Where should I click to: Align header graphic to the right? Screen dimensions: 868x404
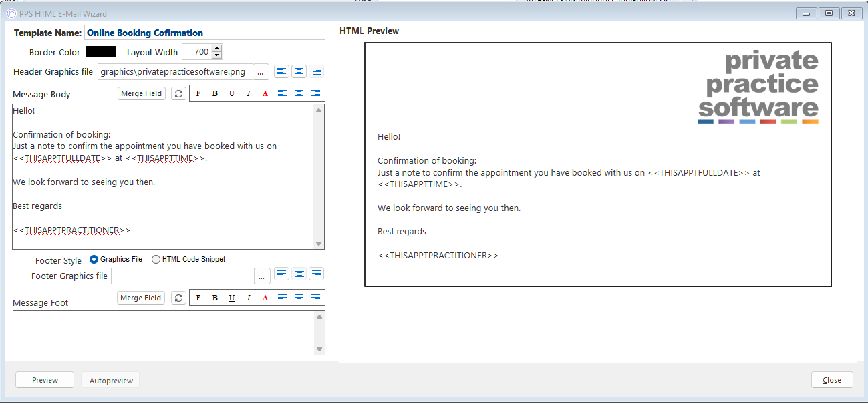[x=317, y=71]
